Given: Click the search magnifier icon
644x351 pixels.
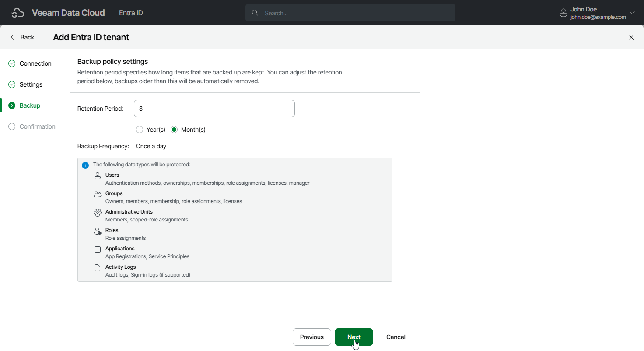Looking at the screenshot, I should (x=255, y=13).
